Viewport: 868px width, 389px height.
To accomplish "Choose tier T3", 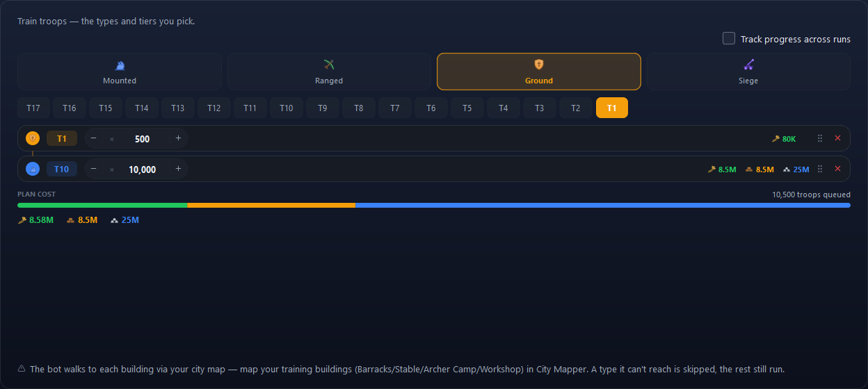I will click(x=540, y=108).
